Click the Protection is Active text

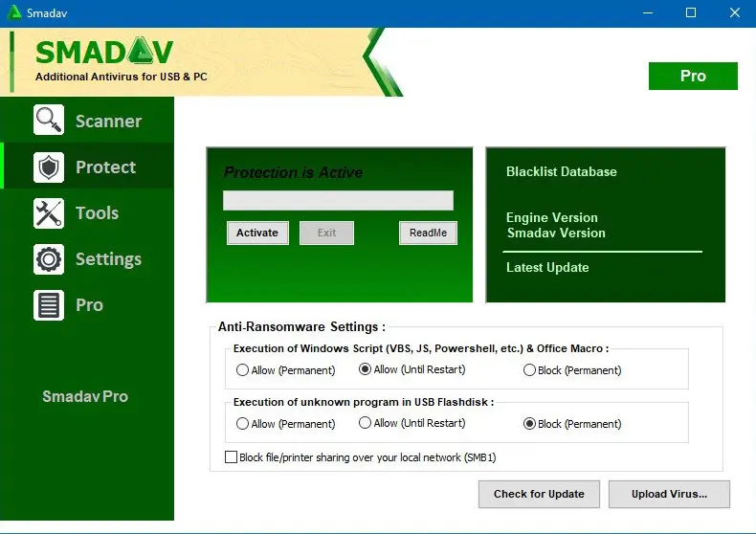point(293,172)
